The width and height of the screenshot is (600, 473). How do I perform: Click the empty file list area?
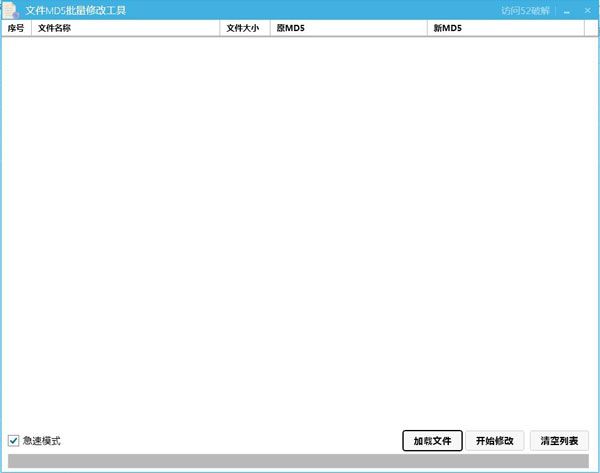click(x=299, y=230)
